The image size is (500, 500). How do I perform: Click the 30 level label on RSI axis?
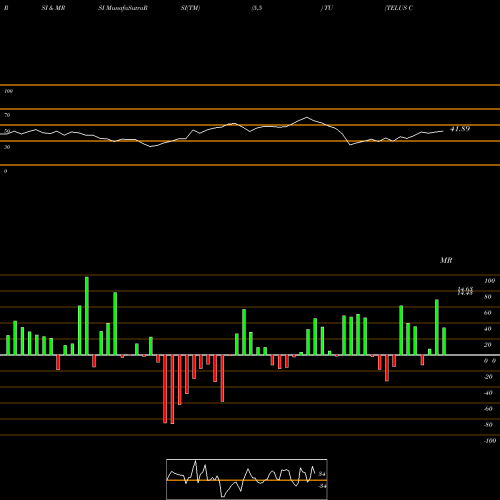click(x=7, y=147)
